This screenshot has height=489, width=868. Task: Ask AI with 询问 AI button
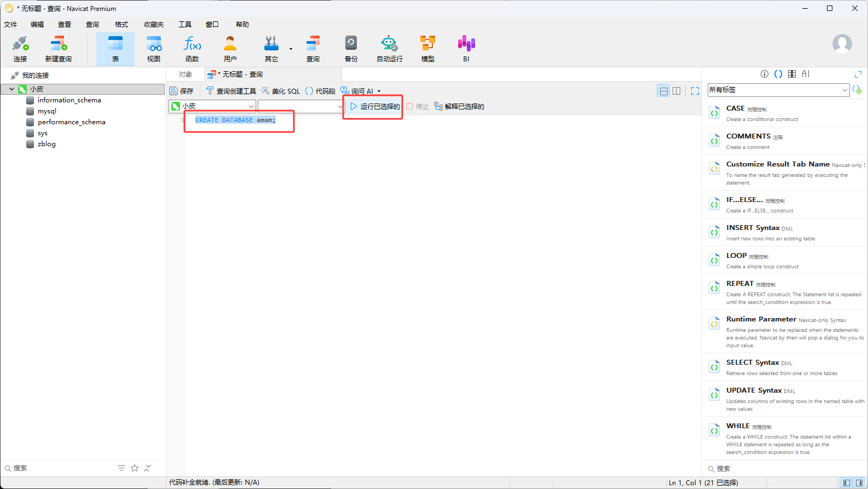pos(357,91)
